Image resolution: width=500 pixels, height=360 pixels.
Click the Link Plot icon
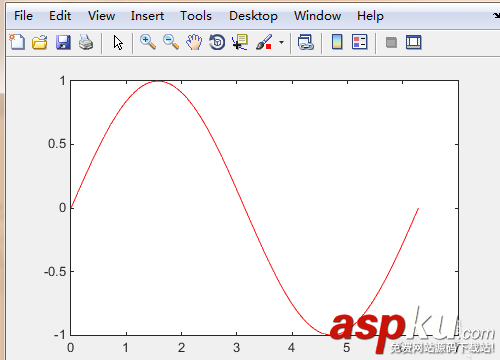[306, 42]
